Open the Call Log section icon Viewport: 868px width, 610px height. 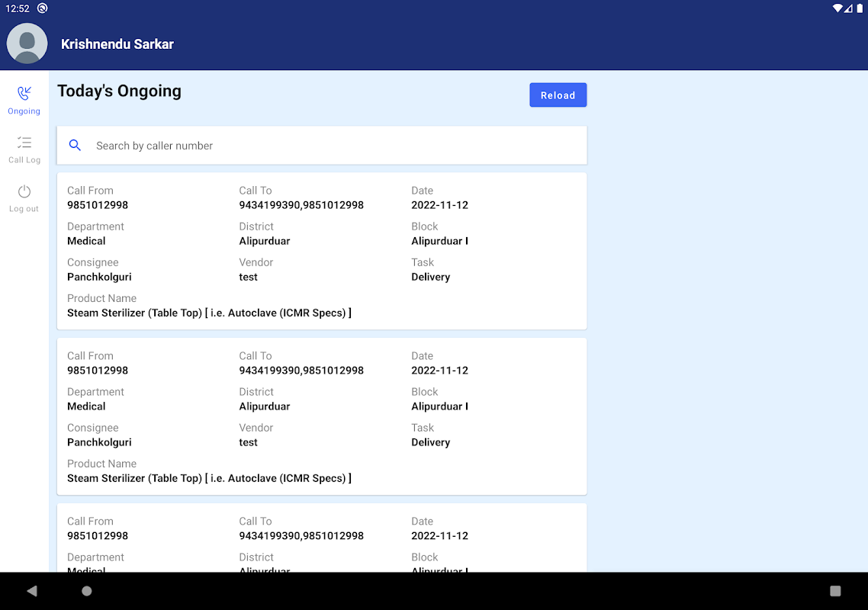pos(24,143)
